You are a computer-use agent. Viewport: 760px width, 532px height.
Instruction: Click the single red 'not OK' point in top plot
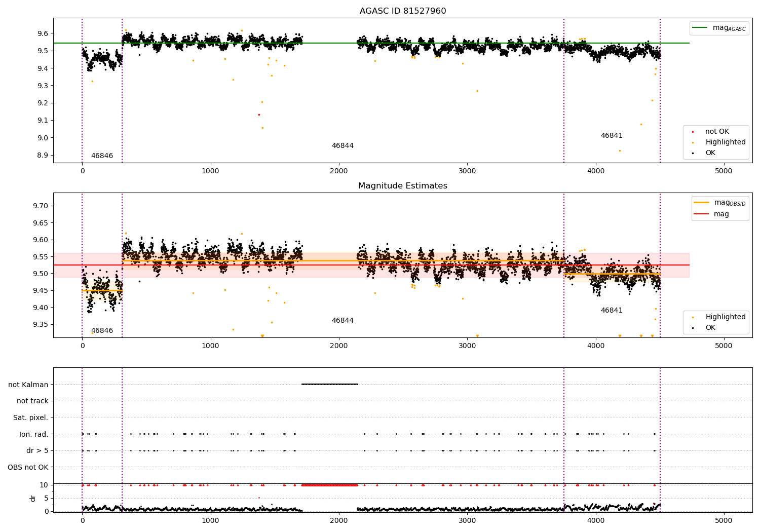click(x=259, y=115)
